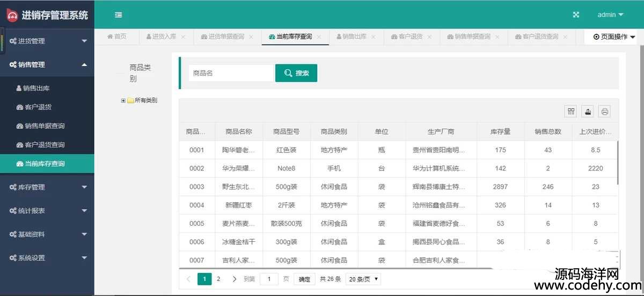The height and width of the screenshot is (296, 644).
Task: Select the 所有类别 folder
Action: click(142, 100)
